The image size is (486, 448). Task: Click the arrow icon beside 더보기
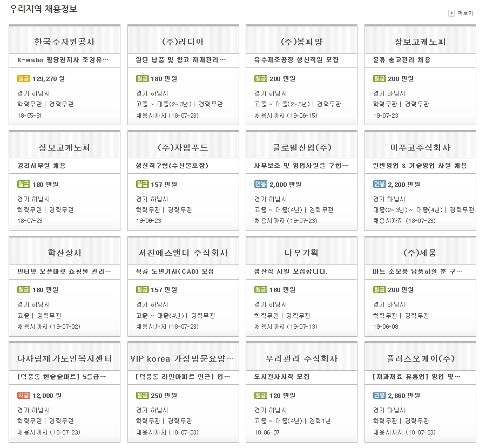pos(451,13)
